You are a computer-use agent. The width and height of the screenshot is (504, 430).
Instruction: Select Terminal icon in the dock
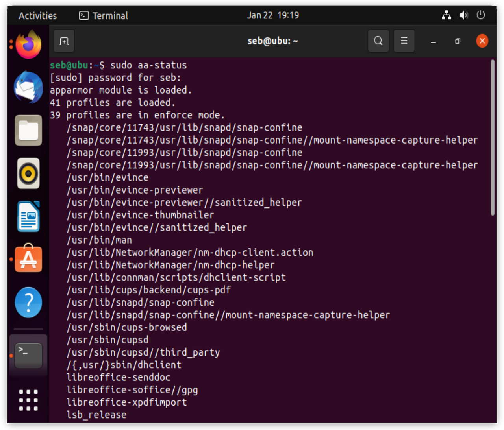pos(28,355)
